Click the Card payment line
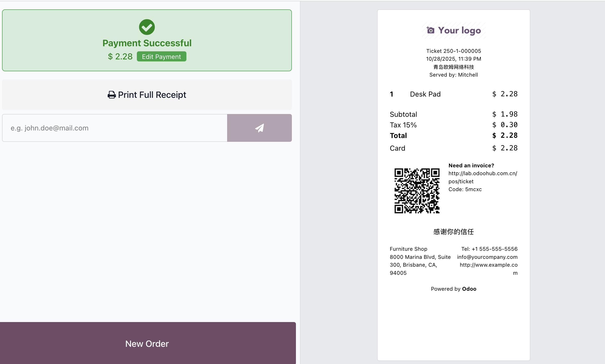This screenshot has height=364, width=605. [x=453, y=148]
